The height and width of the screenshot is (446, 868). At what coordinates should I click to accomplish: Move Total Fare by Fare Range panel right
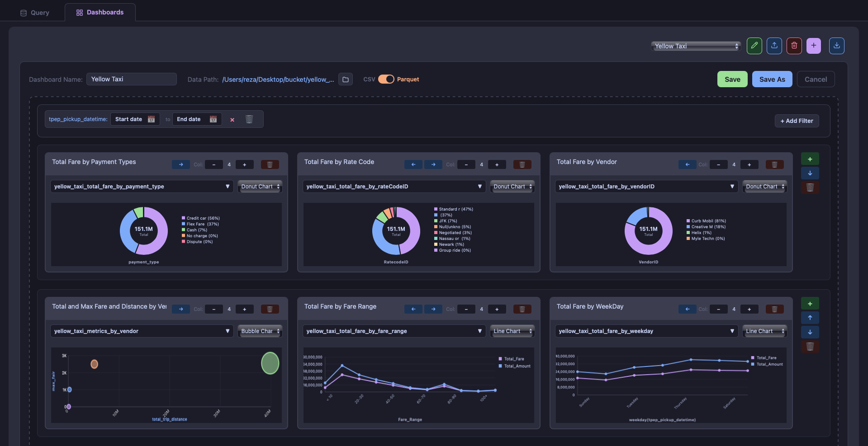(x=433, y=309)
